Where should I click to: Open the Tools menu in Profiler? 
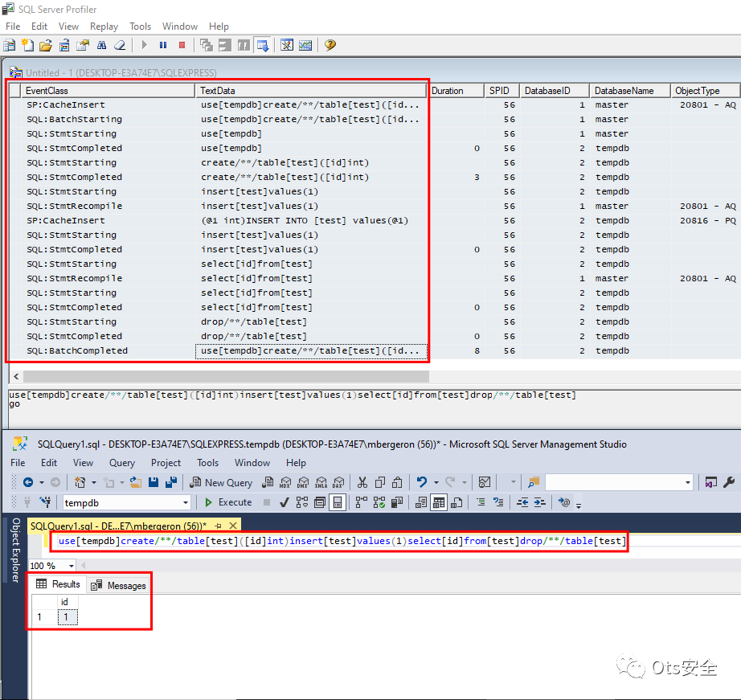pos(141,27)
